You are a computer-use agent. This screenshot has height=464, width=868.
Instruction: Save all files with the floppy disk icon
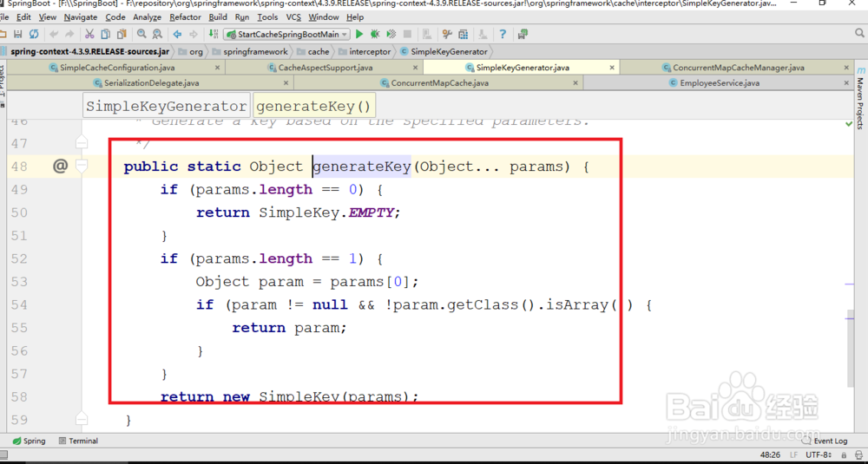click(x=18, y=35)
